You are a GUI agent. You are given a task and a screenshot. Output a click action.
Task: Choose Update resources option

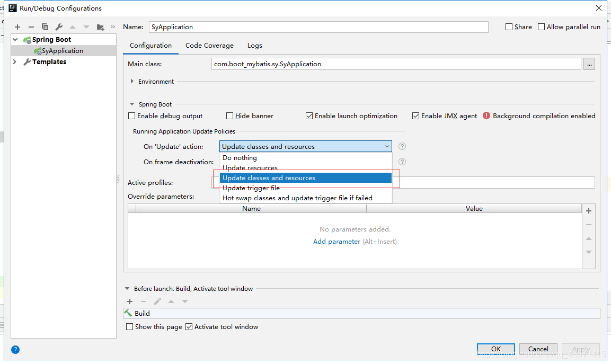click(305, 167)
